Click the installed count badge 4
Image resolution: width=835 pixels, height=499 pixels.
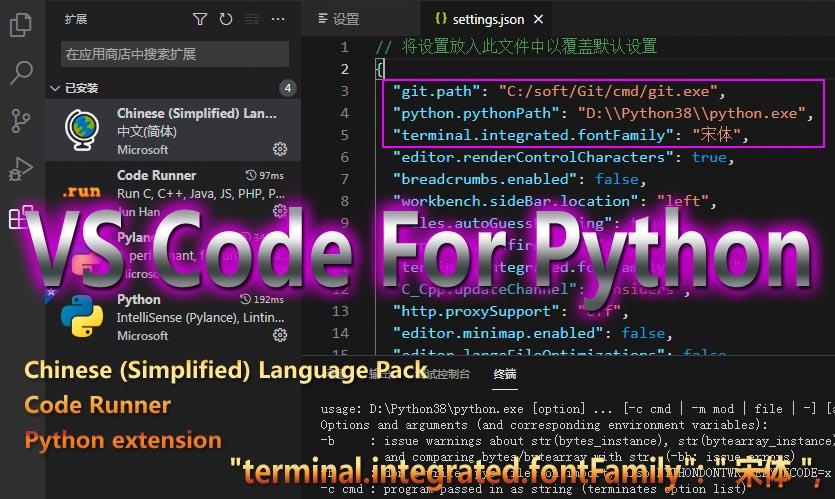coord(288,88)
